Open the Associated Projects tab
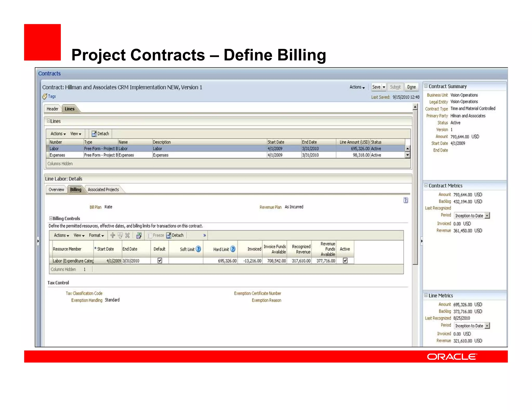The image size is (532, 411). click(103, 189)
